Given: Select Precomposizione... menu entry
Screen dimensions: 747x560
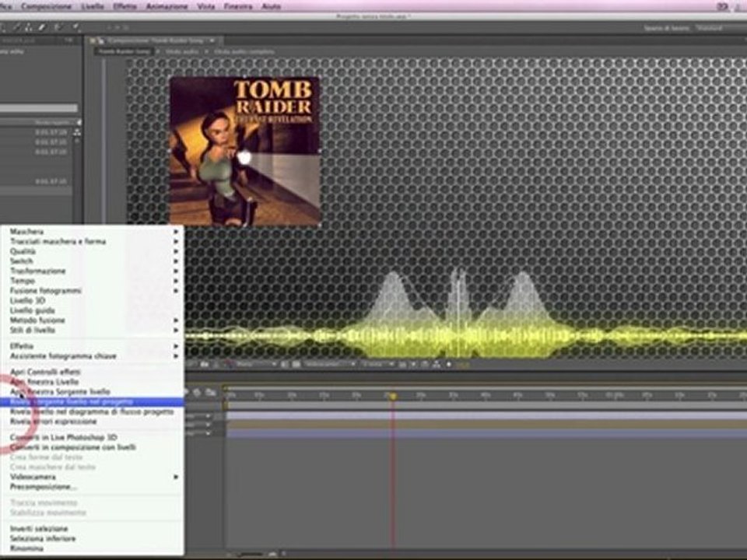Looking at the screenshot, I should [93, 487].
